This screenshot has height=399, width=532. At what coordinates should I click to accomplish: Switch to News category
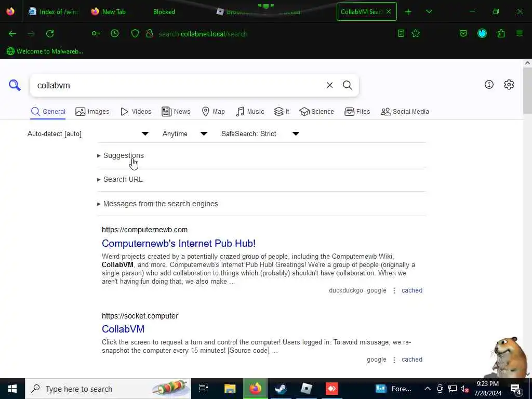coord(176,112)
